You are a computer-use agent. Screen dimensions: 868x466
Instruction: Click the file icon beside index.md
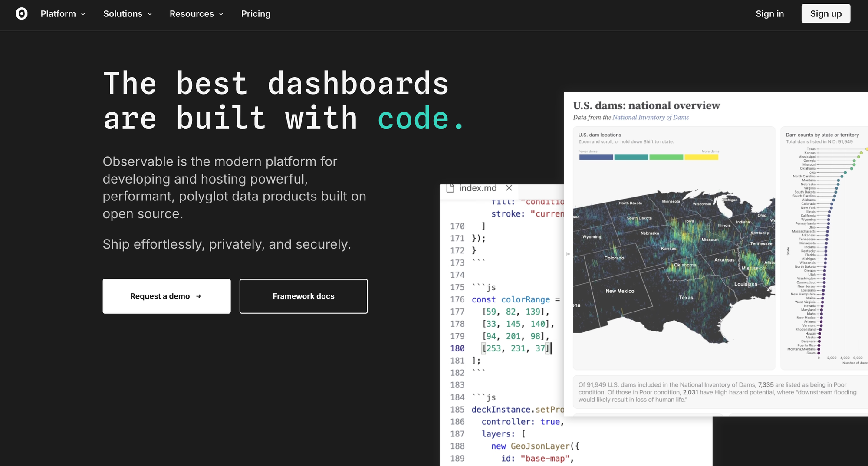coord(450,188)
